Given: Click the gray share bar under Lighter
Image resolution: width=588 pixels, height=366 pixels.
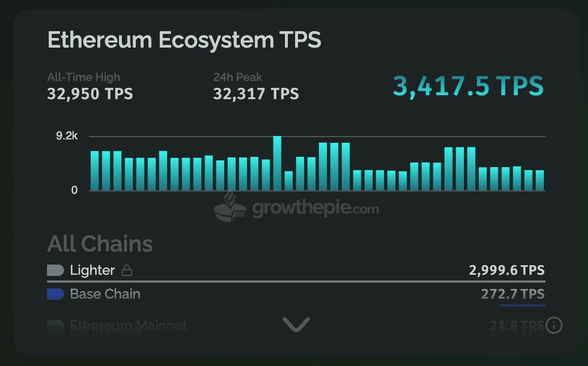Looking at the screenshot, I should [x=296, y=281].
